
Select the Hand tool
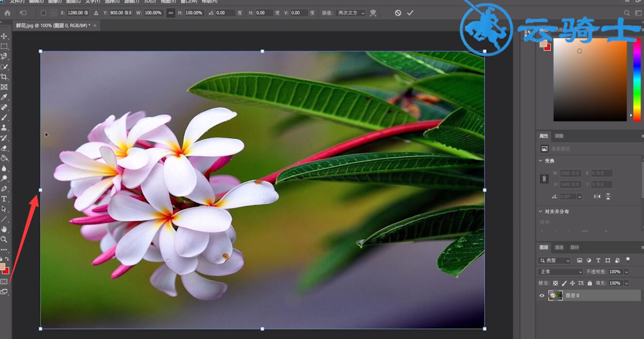(4, 229)
